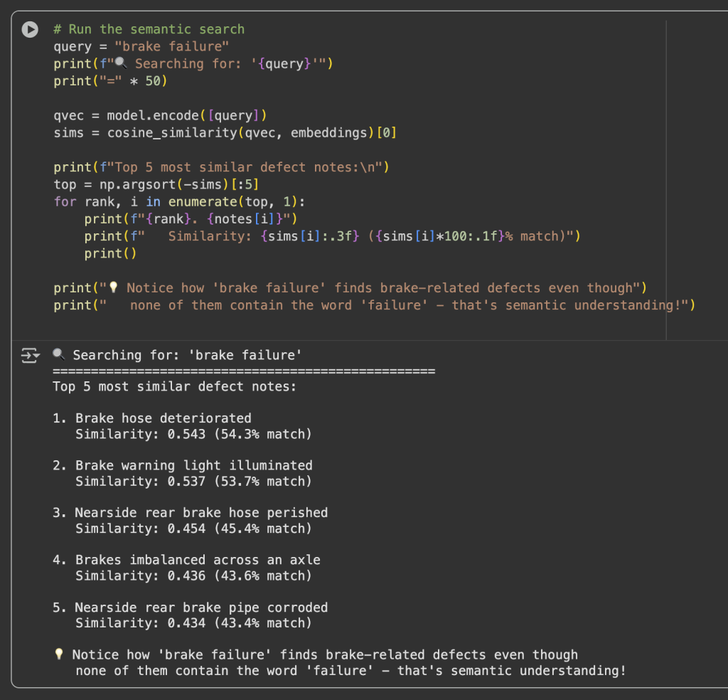
Task: Toggle the cell output view icon
Action: point(30,356)
